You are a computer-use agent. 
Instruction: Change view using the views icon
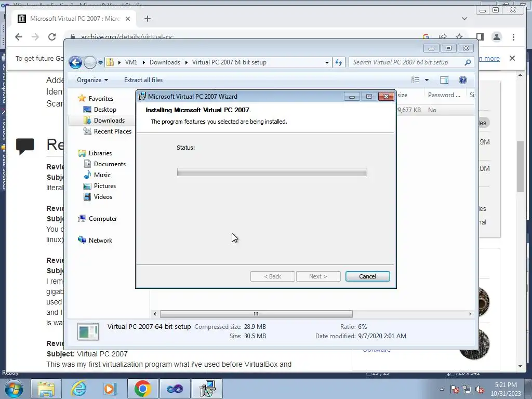tap(415, 80)
